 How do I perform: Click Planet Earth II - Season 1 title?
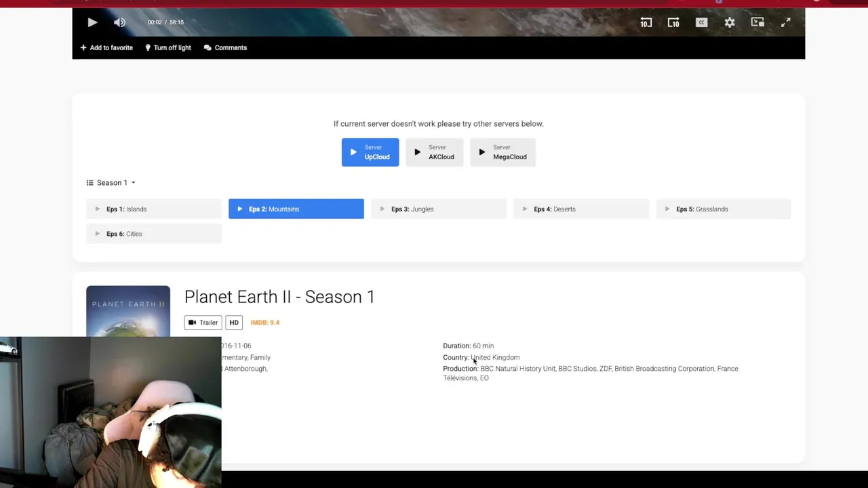[279, 297]
